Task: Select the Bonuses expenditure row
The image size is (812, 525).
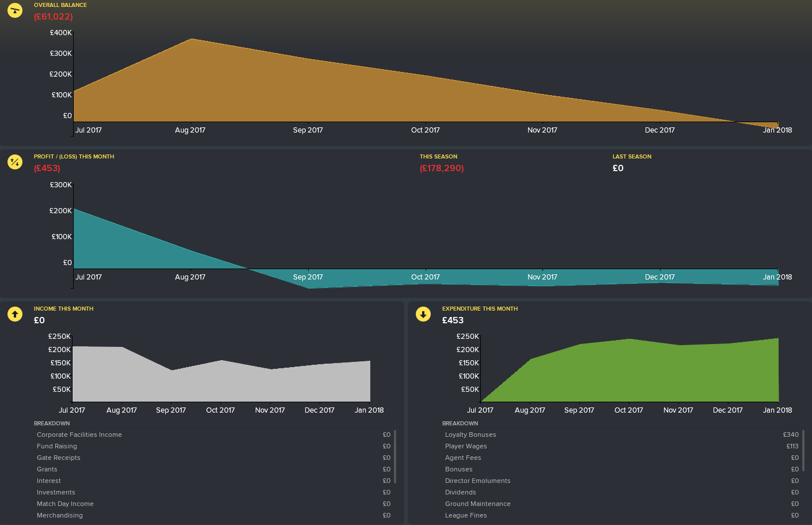Action: 622,469
